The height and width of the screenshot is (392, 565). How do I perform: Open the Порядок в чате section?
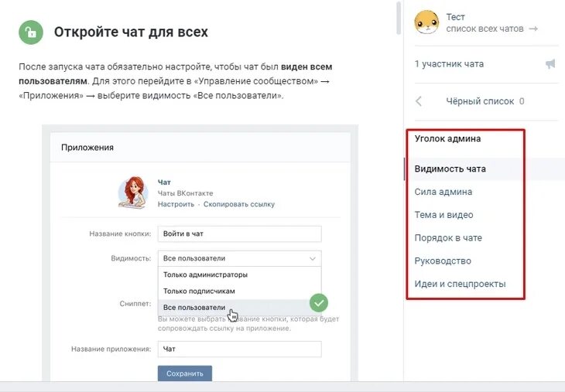(448, 238)
